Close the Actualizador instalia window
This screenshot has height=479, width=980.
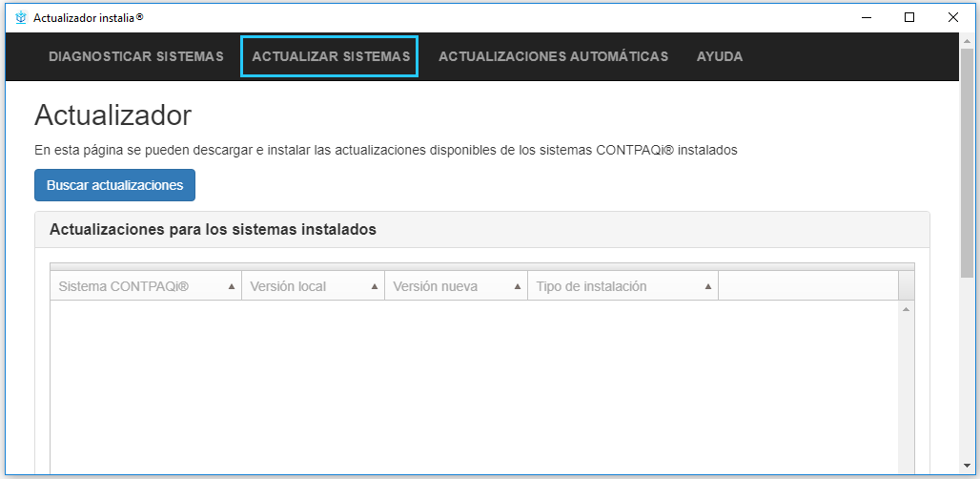point(953,17)
